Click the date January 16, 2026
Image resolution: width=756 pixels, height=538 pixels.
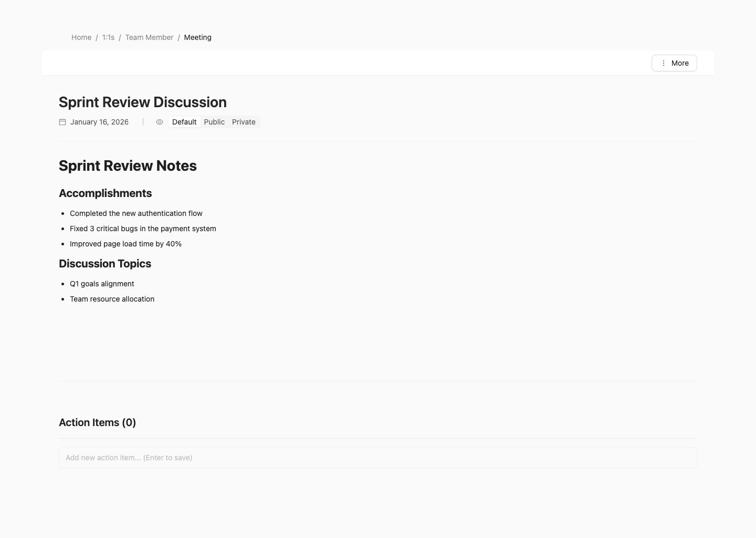click(99, 122)
